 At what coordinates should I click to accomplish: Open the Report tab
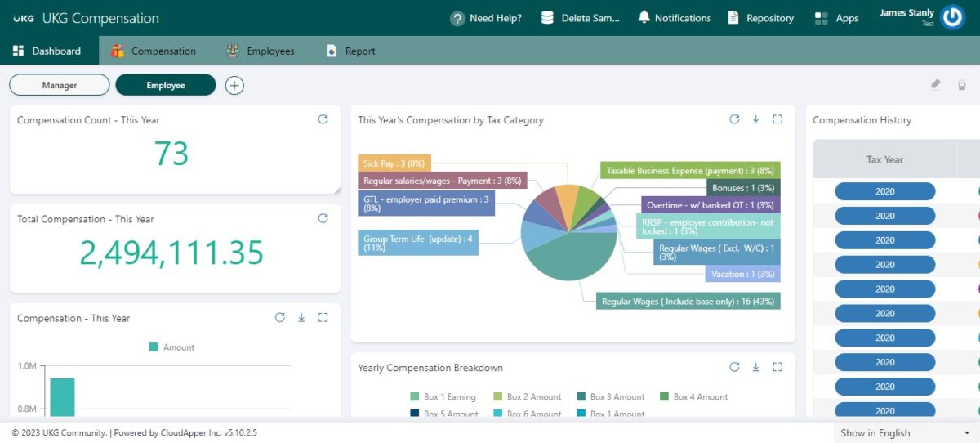pos(350,51)
